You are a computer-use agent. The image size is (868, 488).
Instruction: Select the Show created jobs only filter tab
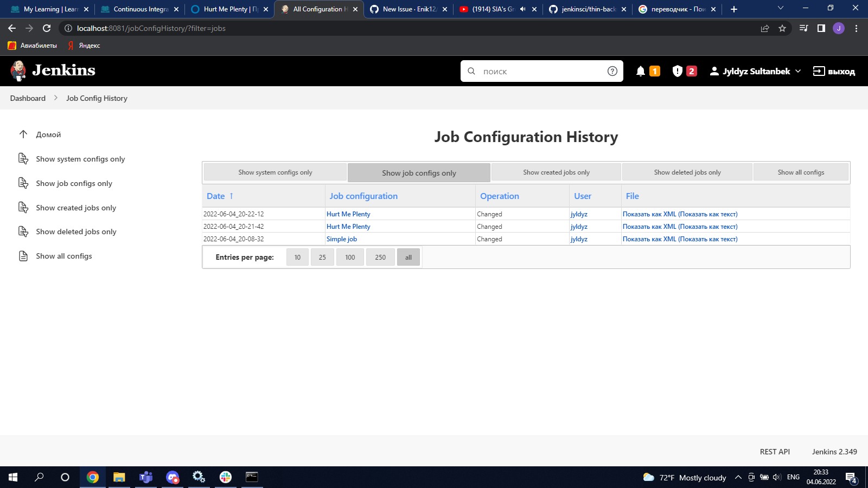[x=556, y=172]
